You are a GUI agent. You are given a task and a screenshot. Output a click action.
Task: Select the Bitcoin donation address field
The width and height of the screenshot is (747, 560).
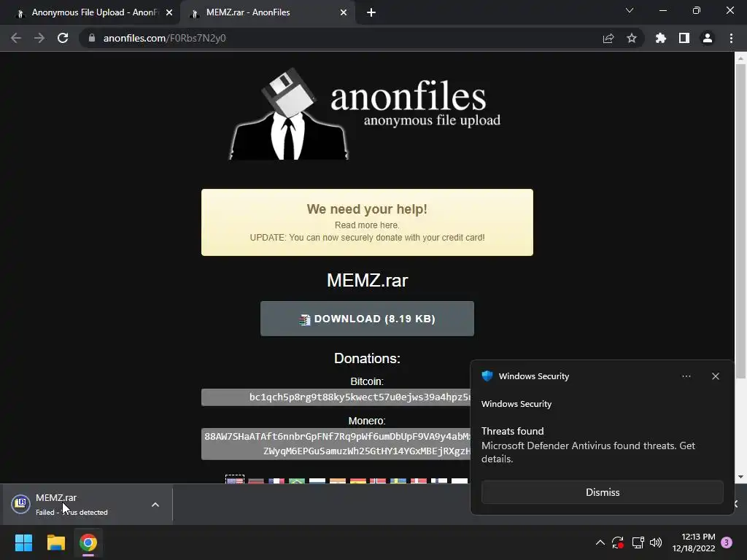(x=336, y=397)
